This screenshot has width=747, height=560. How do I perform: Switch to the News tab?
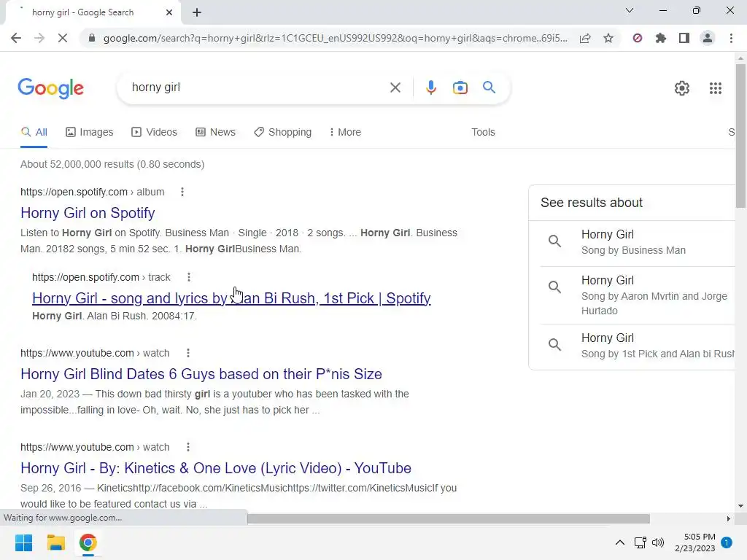click(215, 132)
